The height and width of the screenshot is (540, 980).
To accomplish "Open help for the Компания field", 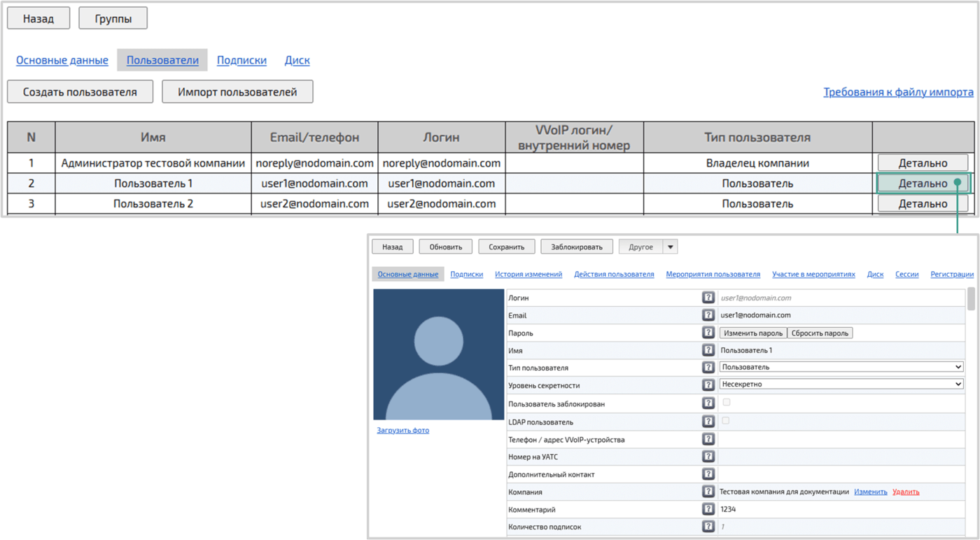I will (708, 491).
